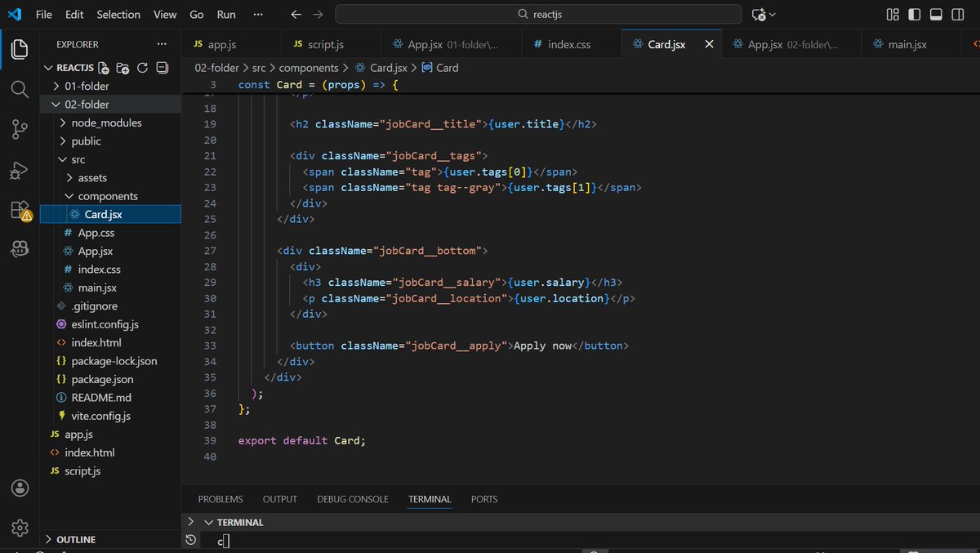Toggle the bottom panel visibility
This screenshot has width=980, height=553.
pyautogui.click(x=937, y=15)
